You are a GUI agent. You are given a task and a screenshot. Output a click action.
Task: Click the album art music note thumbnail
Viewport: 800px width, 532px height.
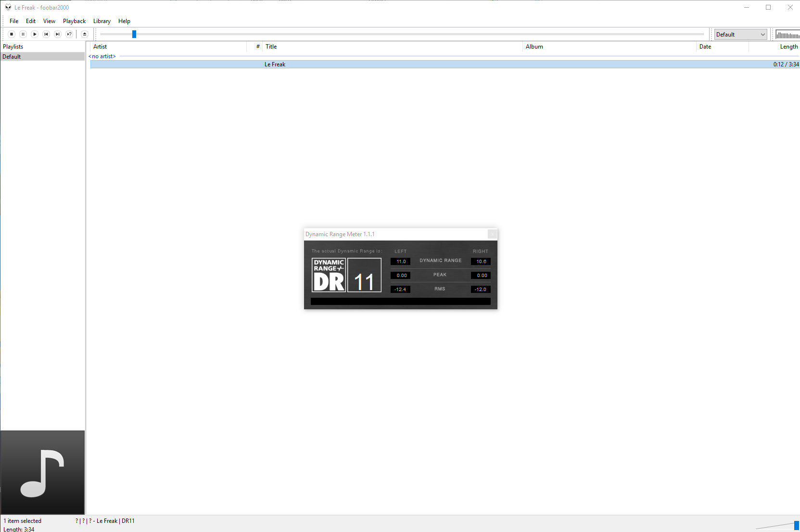point(42,472)
